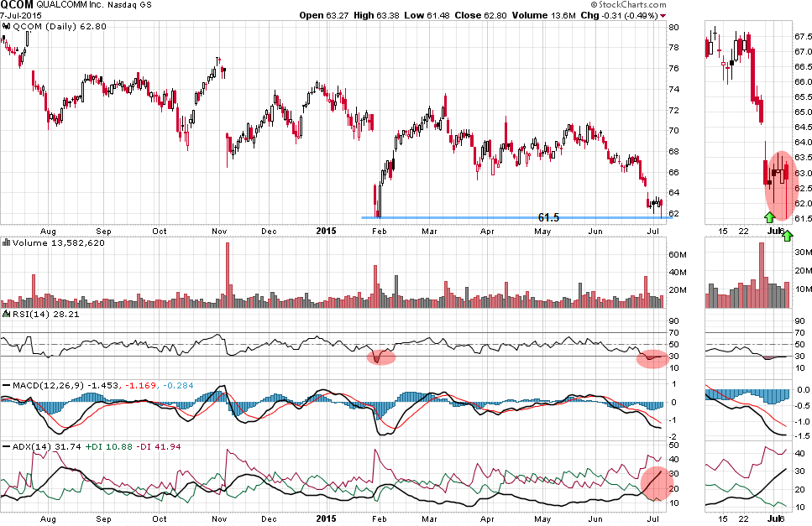Click the red down triangle after Chg percentage
This screenshot has height=526, width=812.
pyautogui.click(x=663, y=16)
